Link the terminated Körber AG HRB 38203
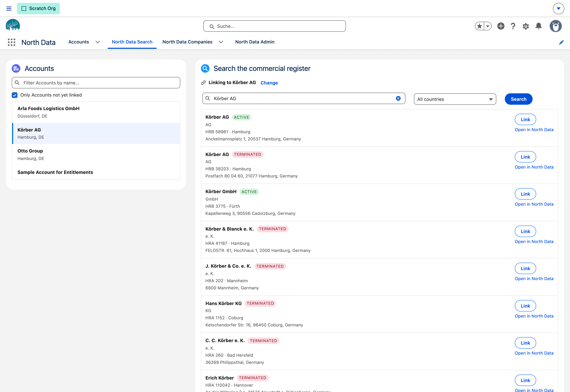This screenshot has height=392, width=570. (x=525, y=157)
